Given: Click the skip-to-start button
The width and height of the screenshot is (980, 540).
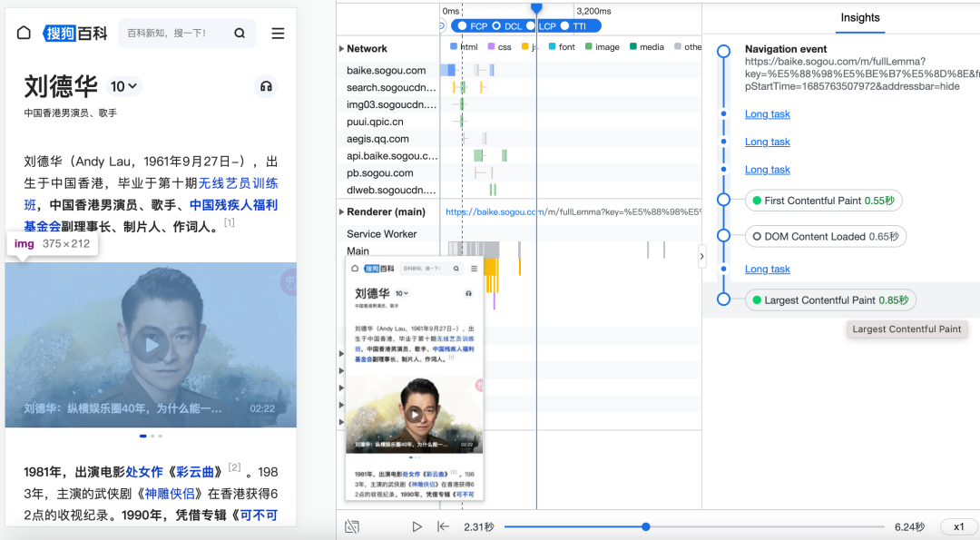Looking at the screenshot, I should 443,527.
